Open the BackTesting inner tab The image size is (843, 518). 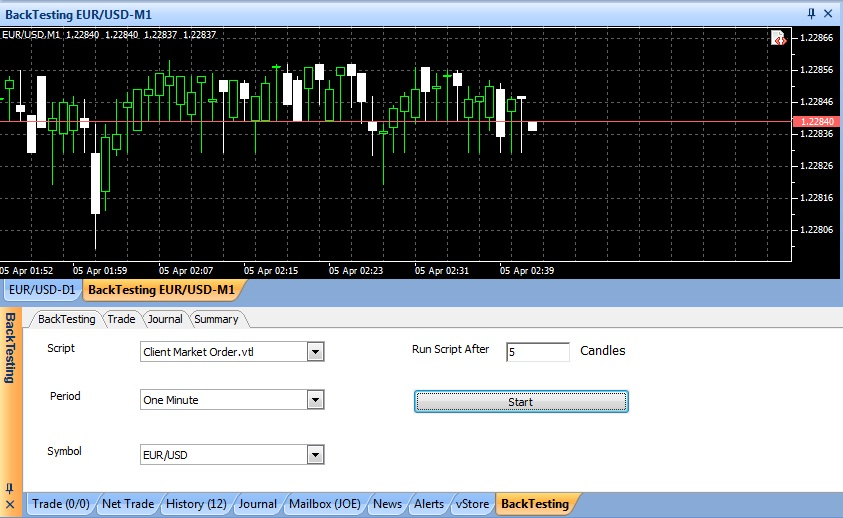point(66,319)
